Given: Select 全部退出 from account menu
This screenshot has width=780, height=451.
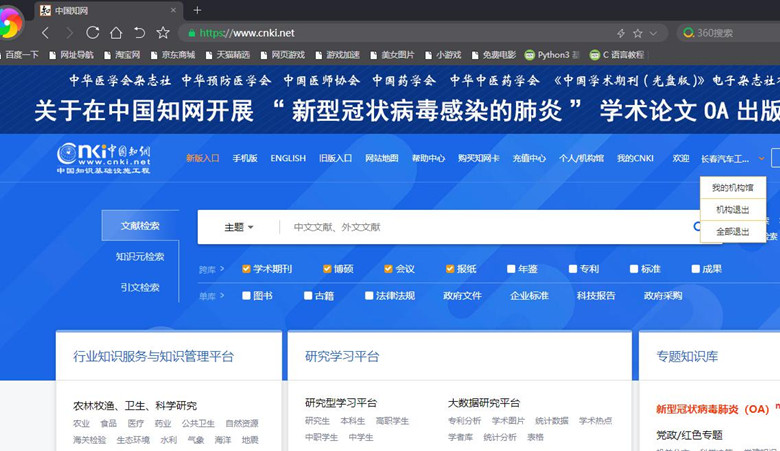Looking at the screenshot, I should [732, 231].
